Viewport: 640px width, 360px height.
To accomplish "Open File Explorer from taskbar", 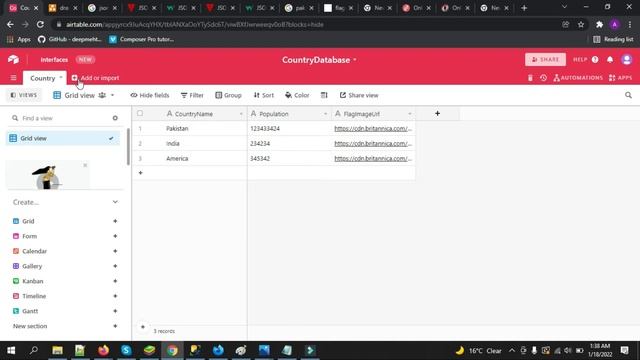I will pyautogui.click(x=57, y=350).
